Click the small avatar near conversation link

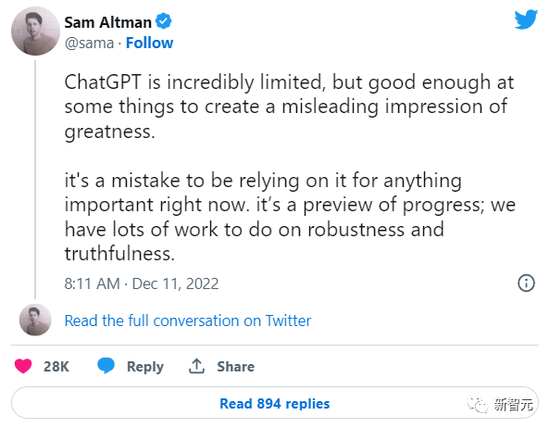click(35, 320)
